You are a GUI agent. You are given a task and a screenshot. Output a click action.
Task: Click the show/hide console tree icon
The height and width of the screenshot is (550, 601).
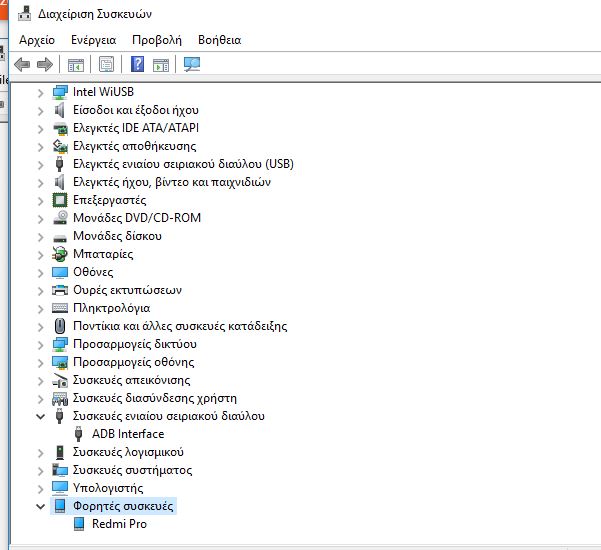(75, 65)
